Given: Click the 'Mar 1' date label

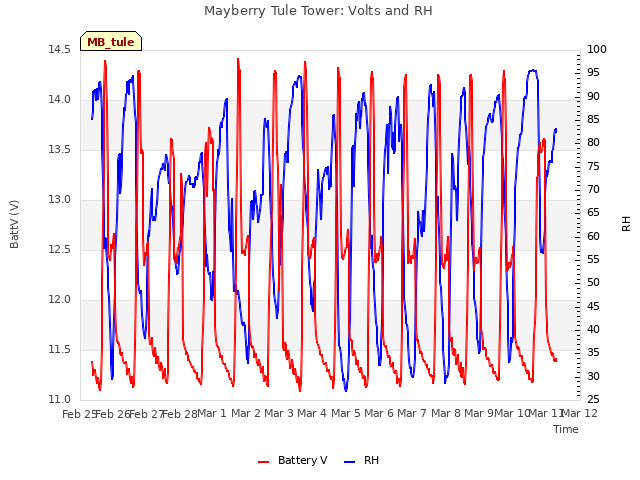Looking at the screenshot, I should coord(212,413).
